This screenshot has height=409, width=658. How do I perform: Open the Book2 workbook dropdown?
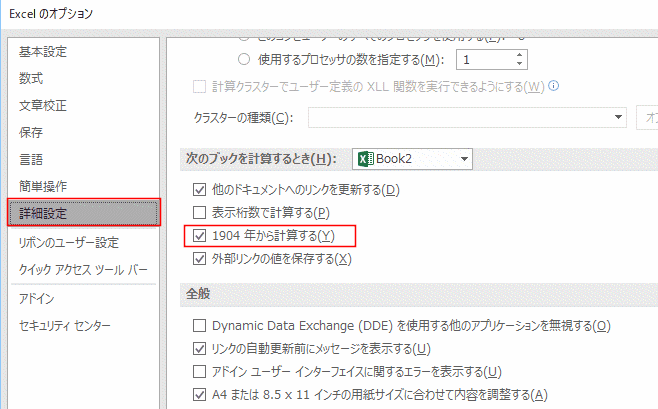(x=464, y=159)
